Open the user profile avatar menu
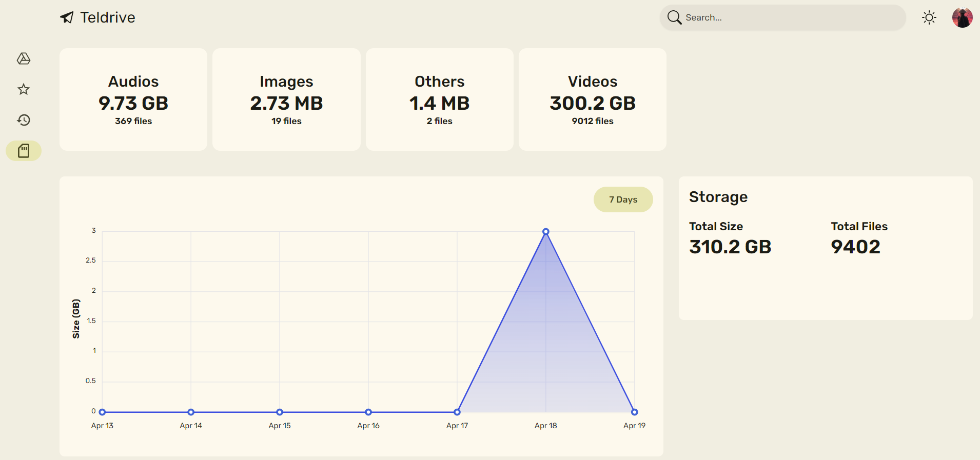Viewport: 980px width, 460px height. pos(962,18)
